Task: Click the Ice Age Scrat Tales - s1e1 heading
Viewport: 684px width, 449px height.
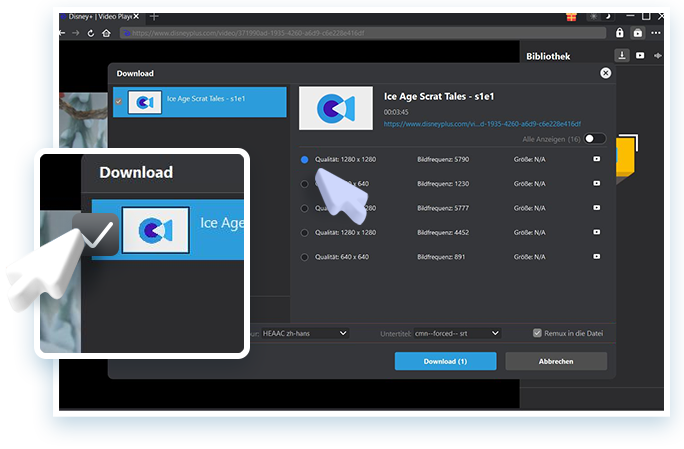Action: (x=439, y=96)
